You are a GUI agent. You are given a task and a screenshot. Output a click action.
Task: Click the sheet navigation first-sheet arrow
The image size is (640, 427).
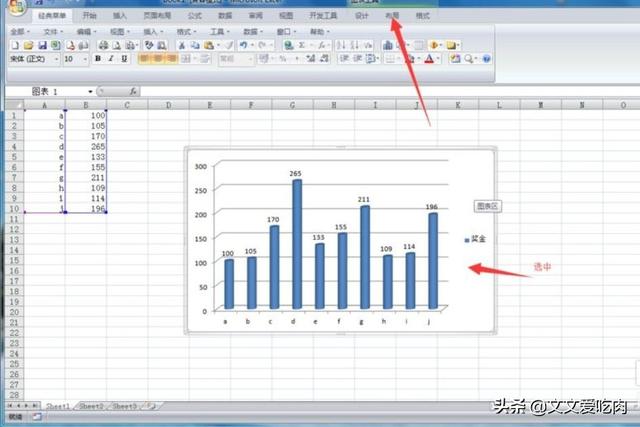(x=10, y=406)
